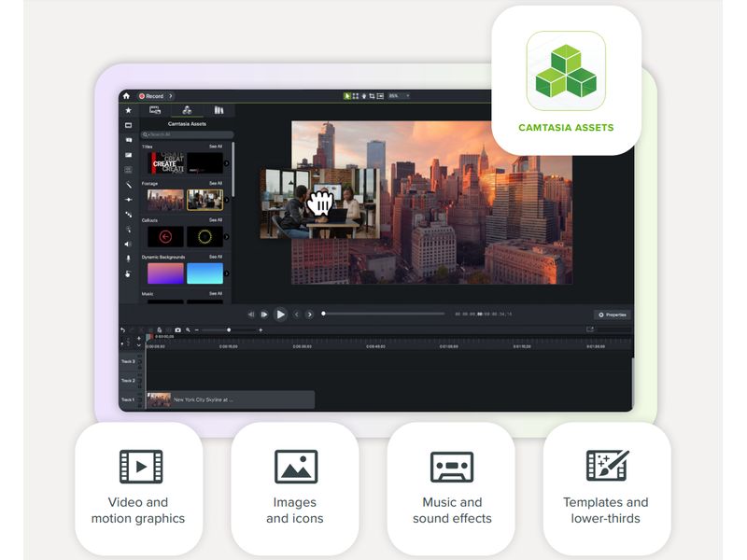Image resolution: width=747 pixels, height=560 pixels.
Task: Click the timeline zoom slider handle
Action: (229, 330)
